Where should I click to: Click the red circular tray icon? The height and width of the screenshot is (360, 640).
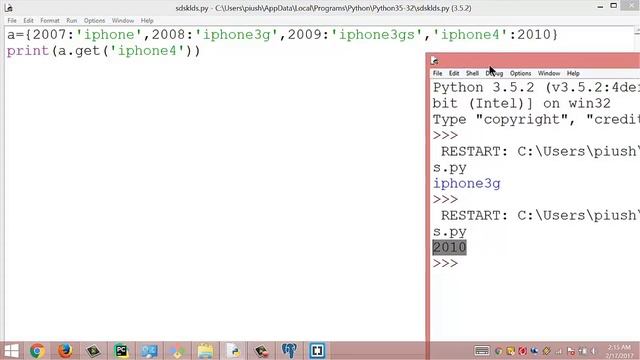(522, 351)
